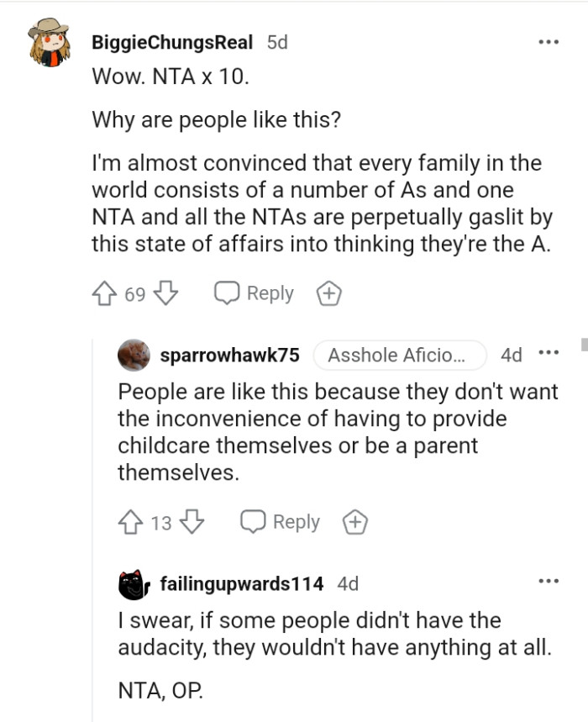Viewport: 588px width, 722px height.
Task: Select the 5d timestamp on the top comment
Action: click(x=277, y=41)
